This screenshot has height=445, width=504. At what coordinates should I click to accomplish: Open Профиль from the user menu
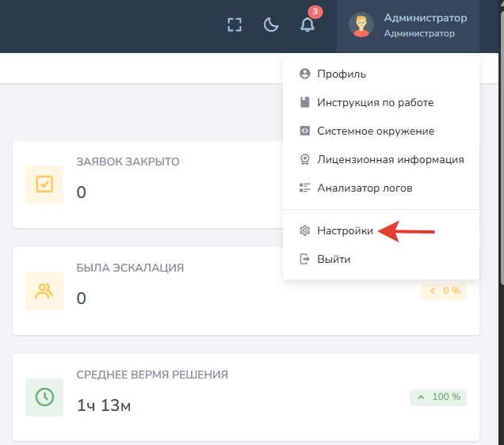point(342,74)
